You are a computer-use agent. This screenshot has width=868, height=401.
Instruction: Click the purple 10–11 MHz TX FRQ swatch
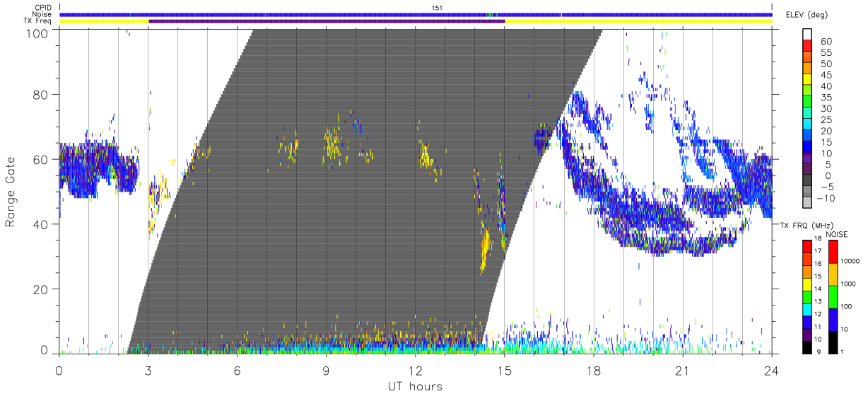tap(807, 334)
